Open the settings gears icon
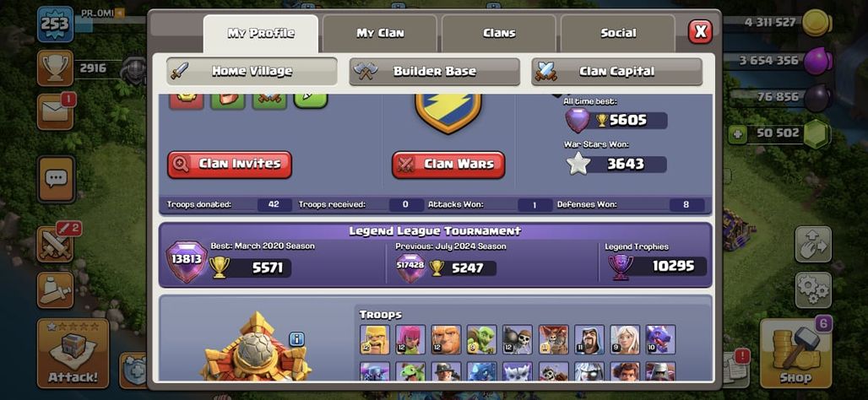 pos(813,290)
